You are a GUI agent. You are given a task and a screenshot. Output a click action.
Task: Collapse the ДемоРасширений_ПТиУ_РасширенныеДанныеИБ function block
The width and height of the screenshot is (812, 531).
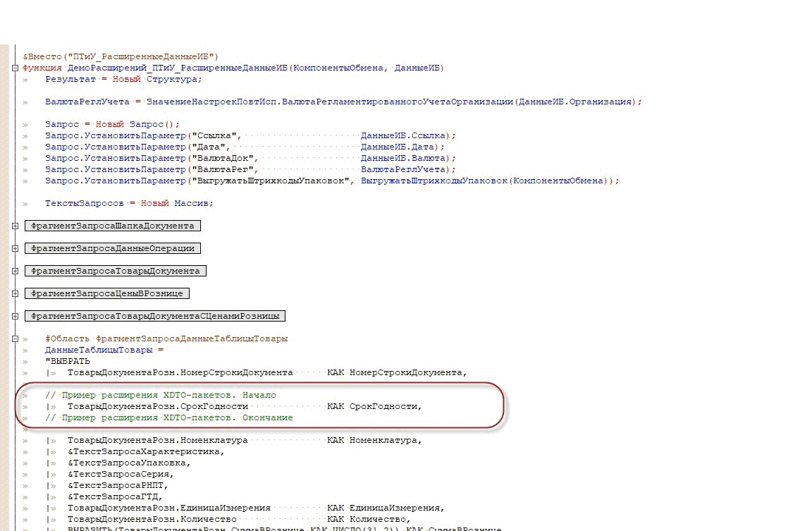pyautogui.click(x=15, y=68)
